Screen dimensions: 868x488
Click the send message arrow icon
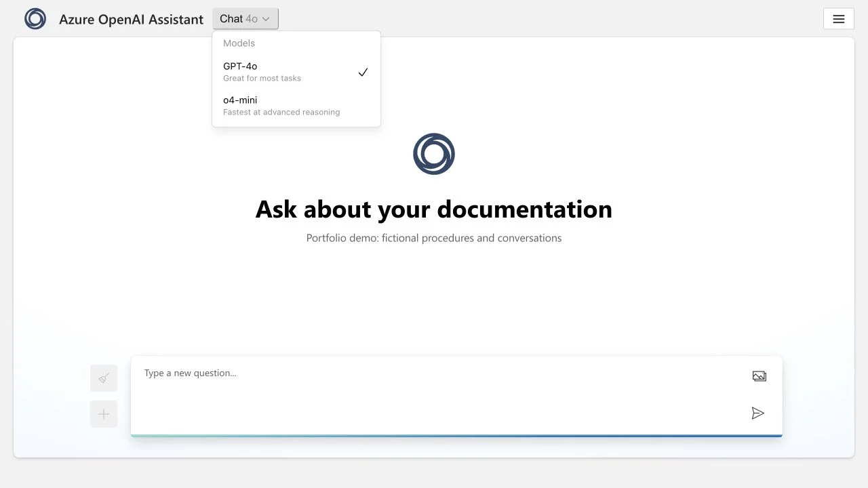pyautogui.click(x=758, y=413)
